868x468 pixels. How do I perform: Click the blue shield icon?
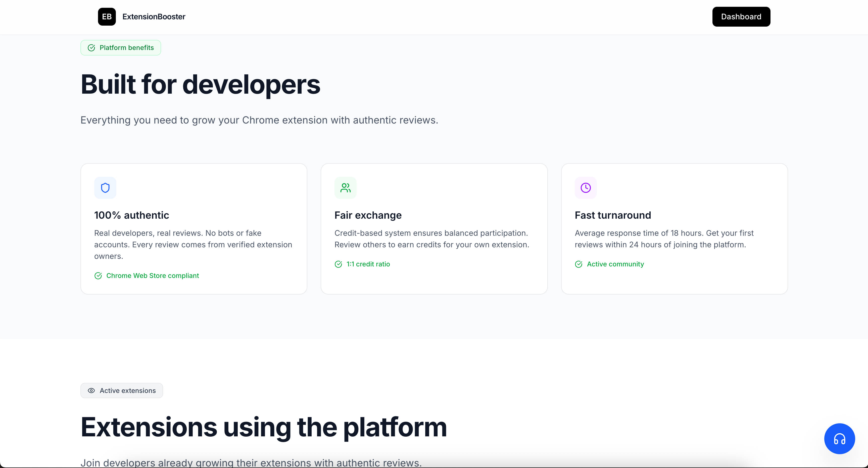coord(105,188)
